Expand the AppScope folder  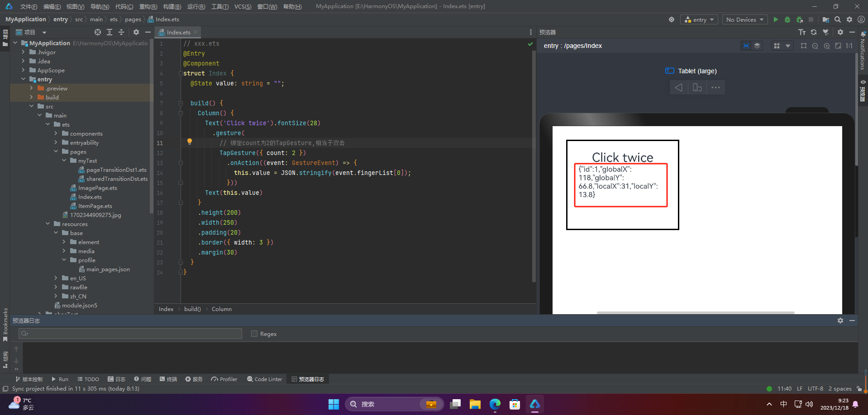tap(24, 70)
